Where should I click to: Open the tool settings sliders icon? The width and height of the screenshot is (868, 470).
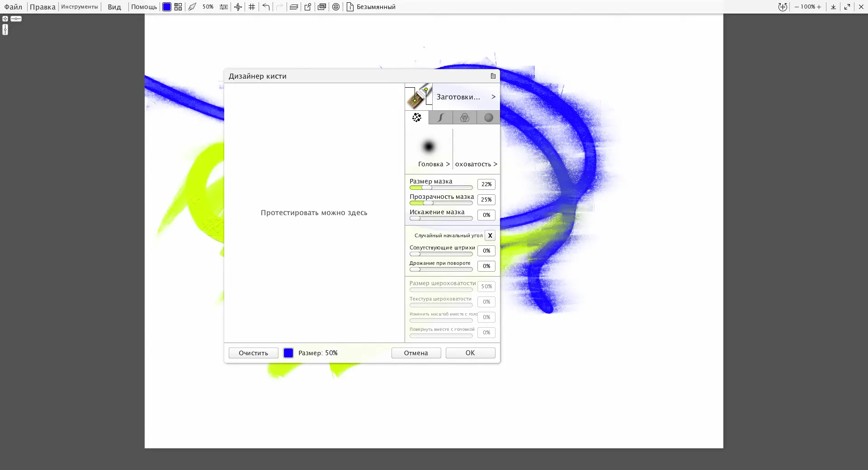(224, 7)
